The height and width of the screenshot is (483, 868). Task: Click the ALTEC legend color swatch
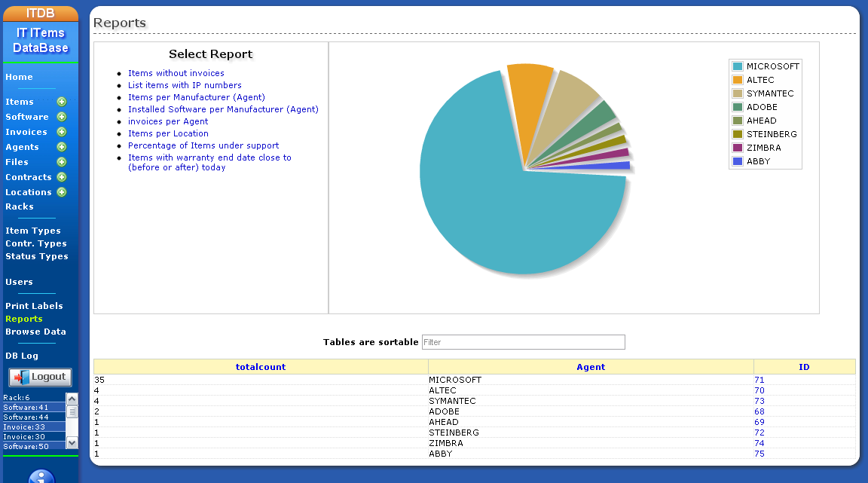tap(738, 80)
